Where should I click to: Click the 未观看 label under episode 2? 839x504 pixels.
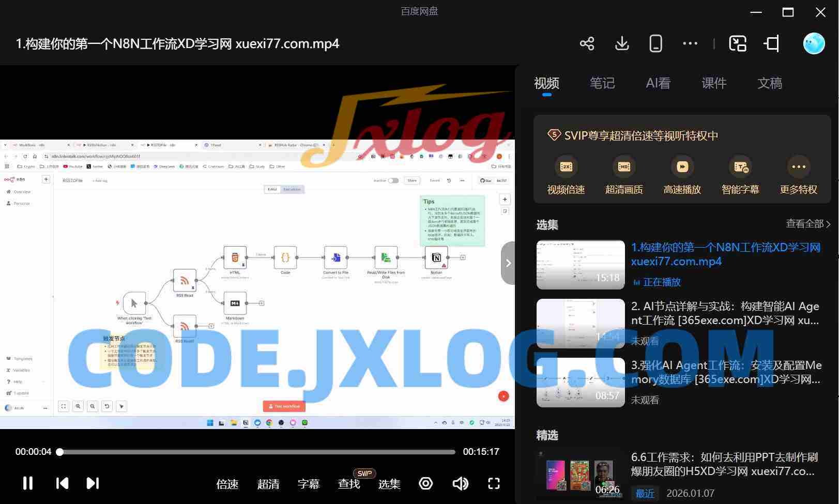pos(645,341)
